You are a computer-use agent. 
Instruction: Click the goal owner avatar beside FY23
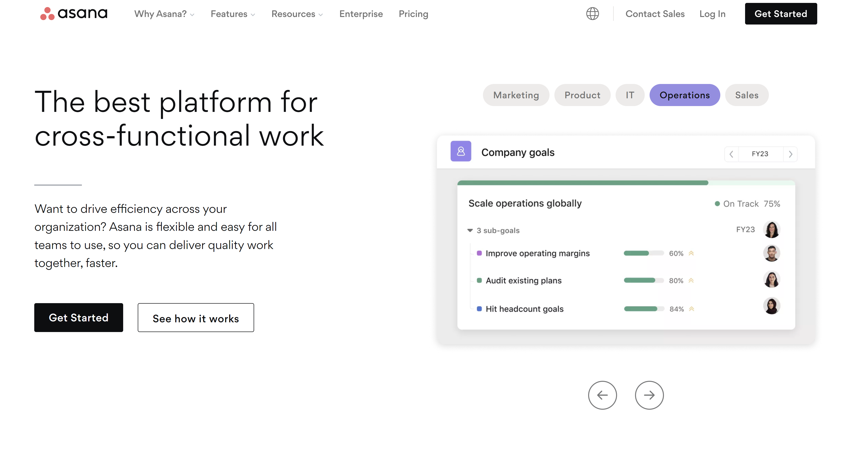point(771,230)
